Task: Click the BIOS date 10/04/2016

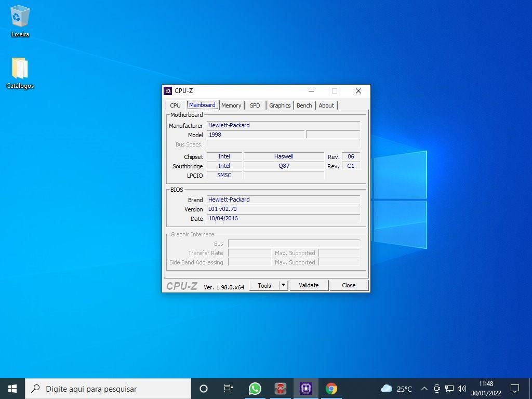Action: pos(283,218)
